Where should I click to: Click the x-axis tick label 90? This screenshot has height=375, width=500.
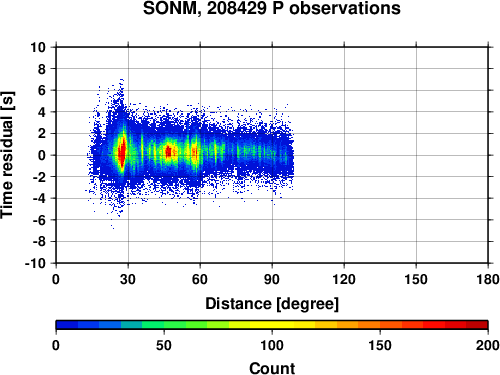(272, 279)
